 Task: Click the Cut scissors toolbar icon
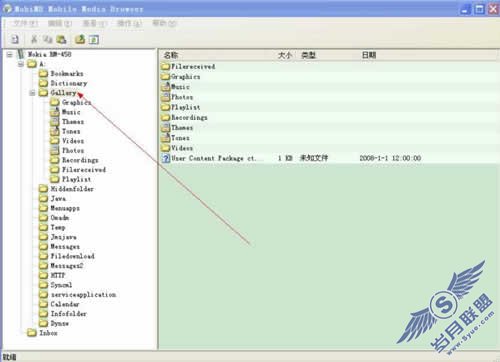pos(34,39)
